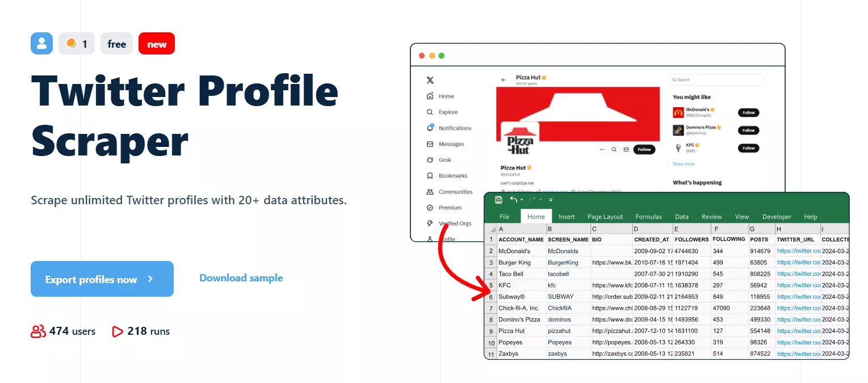Click the Notifications bell icon
Viewport: 868px width, 383px height.
point(430,128)
